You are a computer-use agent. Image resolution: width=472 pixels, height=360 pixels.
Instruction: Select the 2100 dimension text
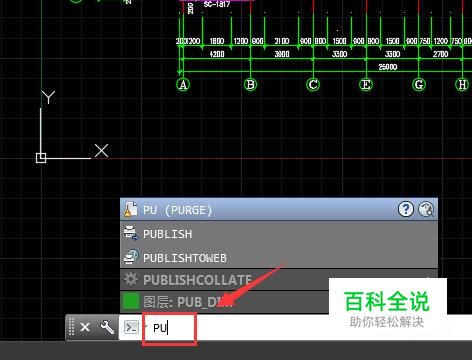[282, 41]
